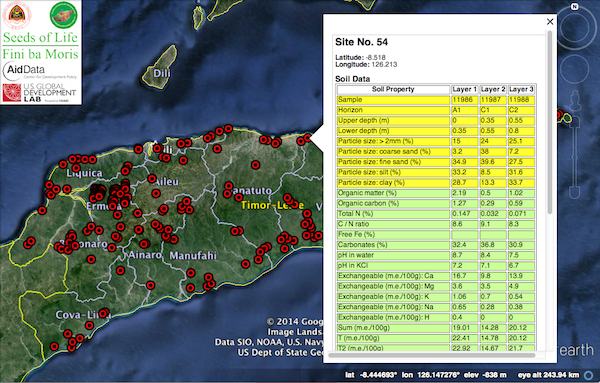
Task: Click the eye alt readout in status bar
Action: [548, 375]
